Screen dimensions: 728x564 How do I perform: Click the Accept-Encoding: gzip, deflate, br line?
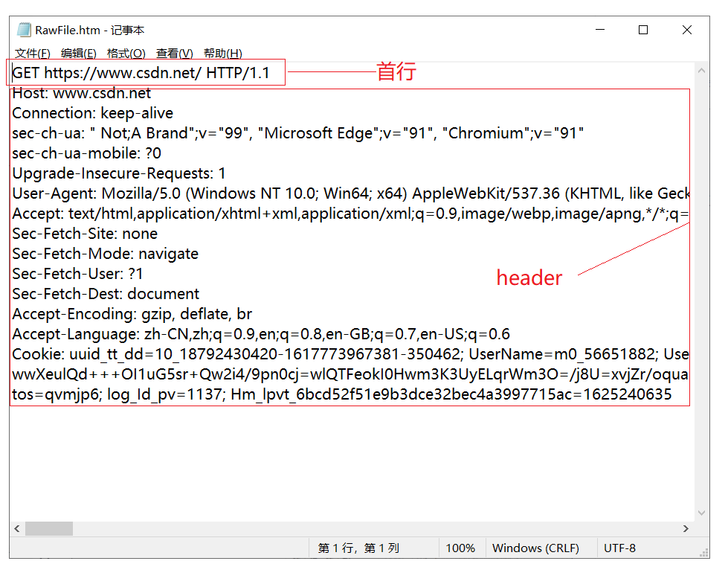click(x=132, y=314)
